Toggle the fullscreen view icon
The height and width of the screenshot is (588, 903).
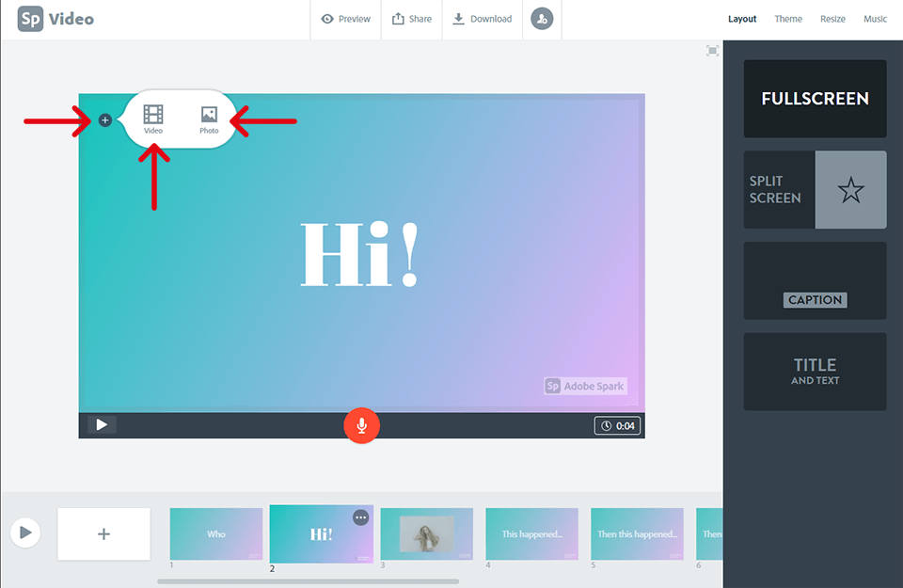click(712, 51)
